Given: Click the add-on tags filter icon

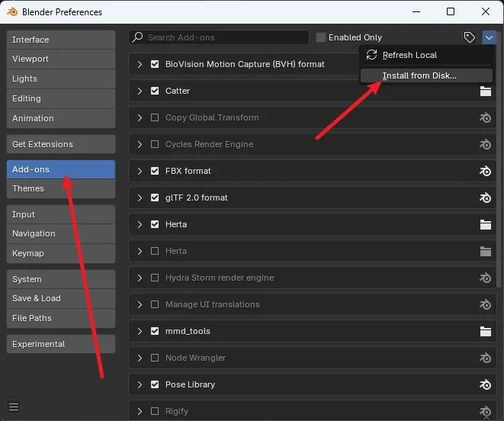Looking at the screenshot, I should click(469, 37).
